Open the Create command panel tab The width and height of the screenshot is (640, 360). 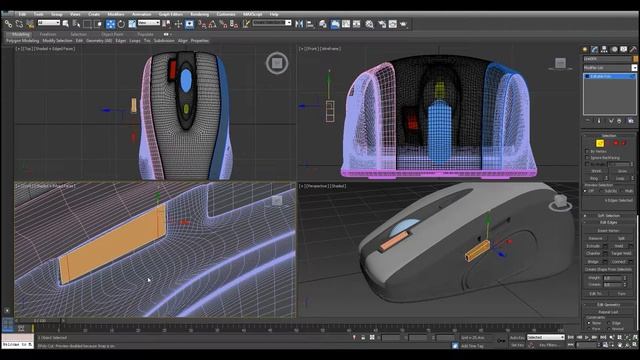tap(585, 49)
